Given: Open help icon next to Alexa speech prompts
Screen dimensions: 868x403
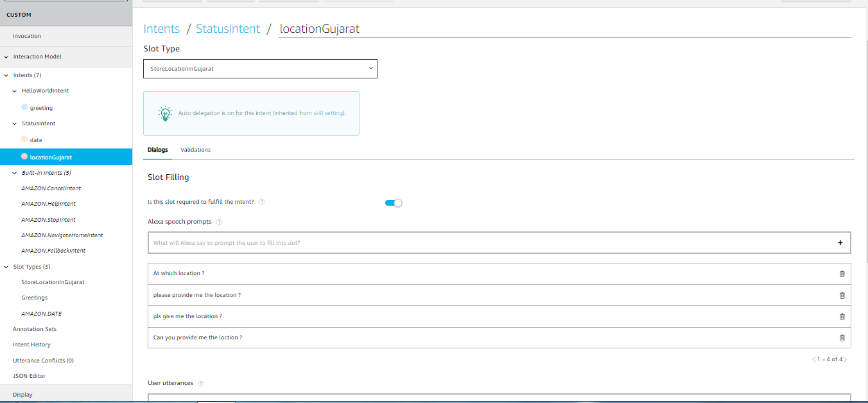Looking at the screenshot, I should 219,222.
